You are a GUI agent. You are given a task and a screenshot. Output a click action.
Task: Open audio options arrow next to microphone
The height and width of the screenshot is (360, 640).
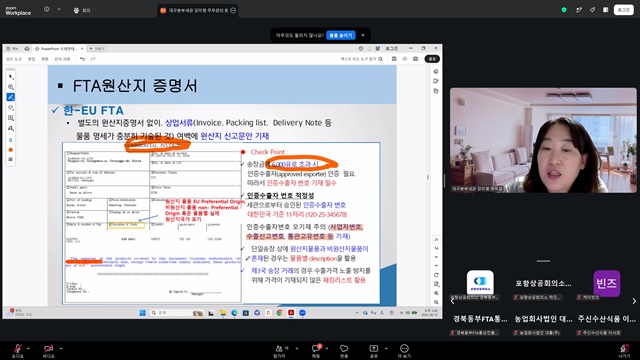pyautogui.click(x=28, y=349)
